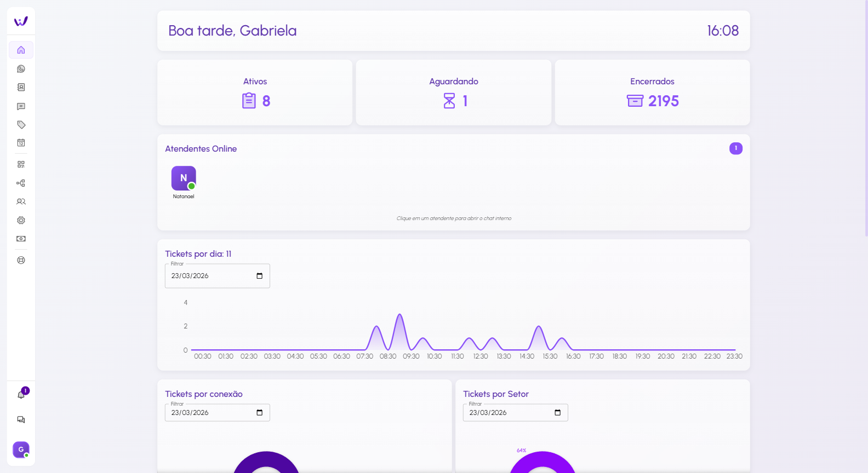
Task: Open the QR code connections icon
Action: pyautogui.click(x=21, y=164)
